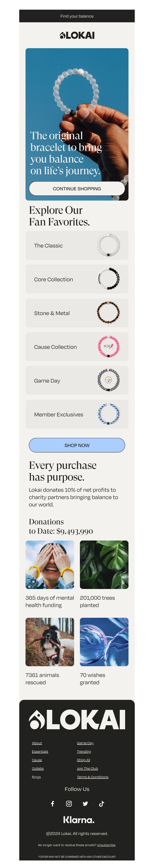Select the Cause Collection row
The image size is (154, 868).
click(77, 346)
